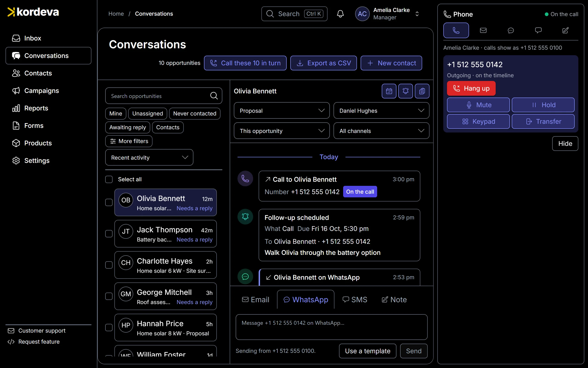The height and width of the screenshot is (368, 588).
Task: Expand the This opportunity dropdown
Action: (282, 131)
